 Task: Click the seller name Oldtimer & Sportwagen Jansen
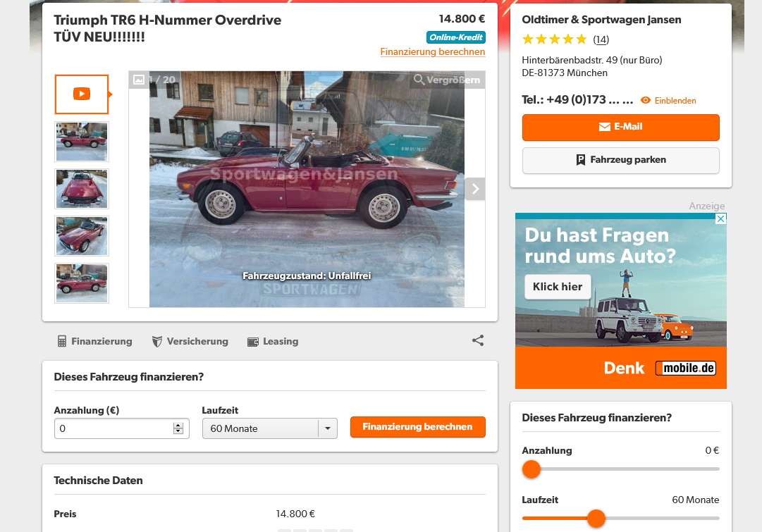coord(601,20)
